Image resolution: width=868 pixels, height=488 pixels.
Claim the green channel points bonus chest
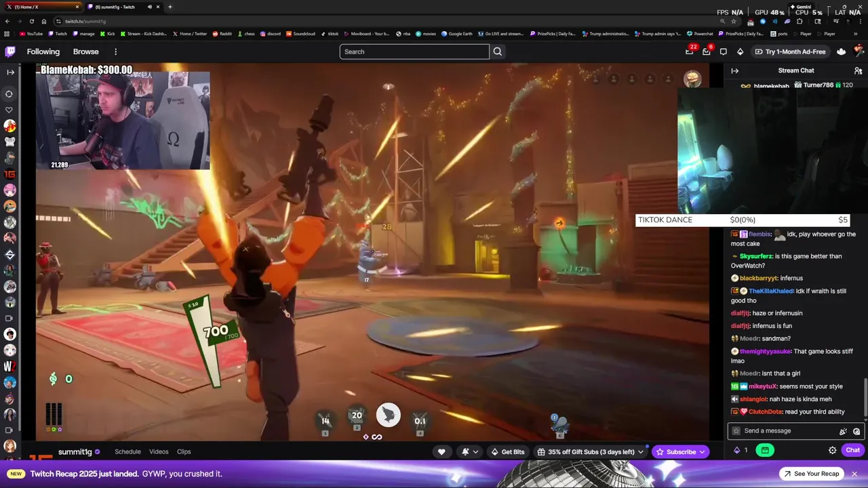click(x=765, y=450)
